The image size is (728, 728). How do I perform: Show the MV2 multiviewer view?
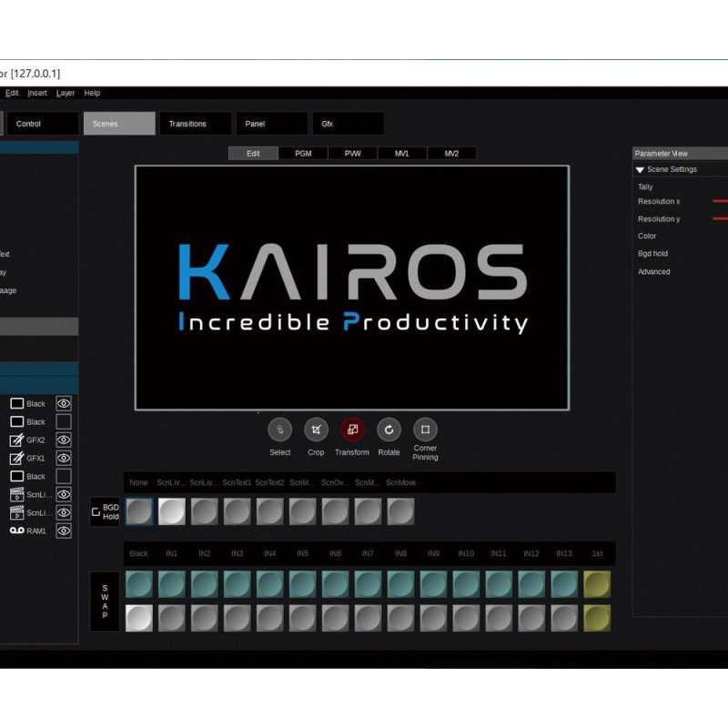pos(451,153)
